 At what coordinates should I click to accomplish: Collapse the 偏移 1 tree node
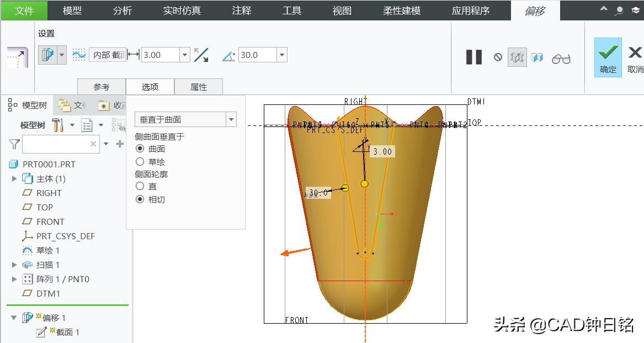coord(14,318)
